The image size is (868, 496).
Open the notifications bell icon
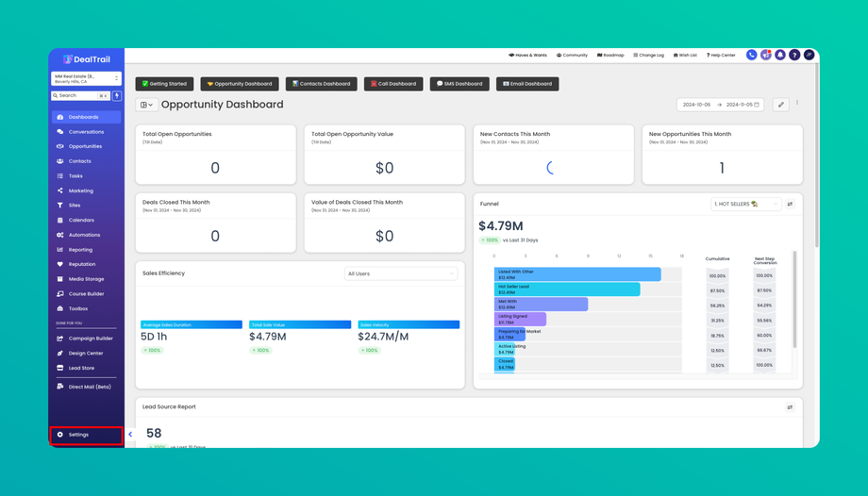pos(780,55)
